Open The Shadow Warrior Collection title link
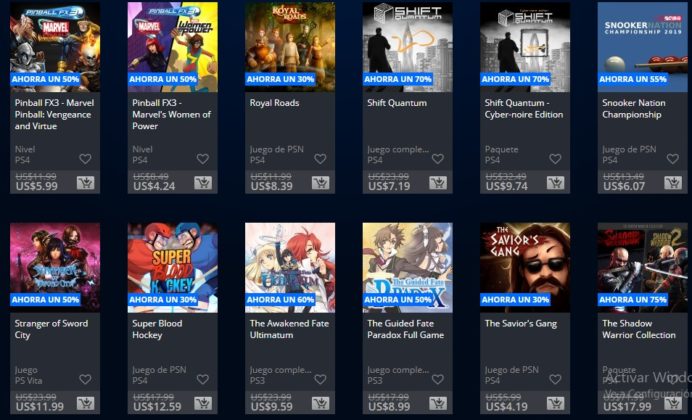This screenshot has height=420, width=692. point(639,329)
